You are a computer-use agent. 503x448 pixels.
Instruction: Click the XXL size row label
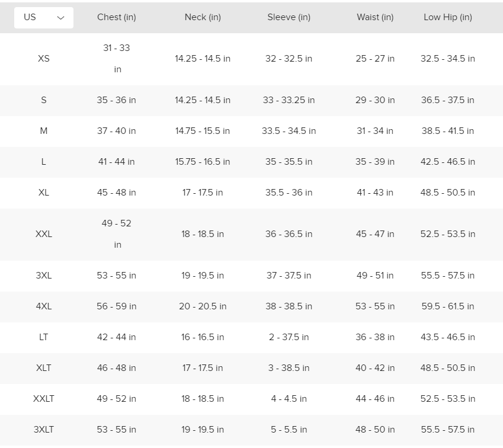tap(44, 234)
